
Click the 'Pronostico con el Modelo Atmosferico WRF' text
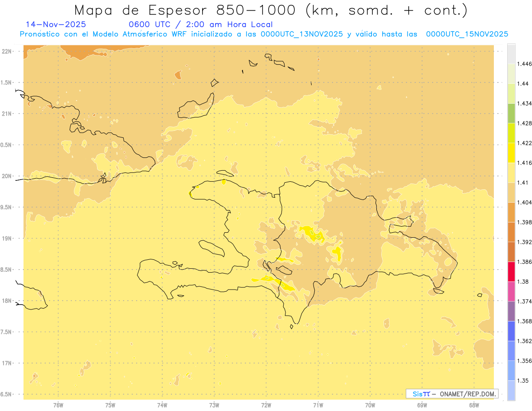click(104, 34)
